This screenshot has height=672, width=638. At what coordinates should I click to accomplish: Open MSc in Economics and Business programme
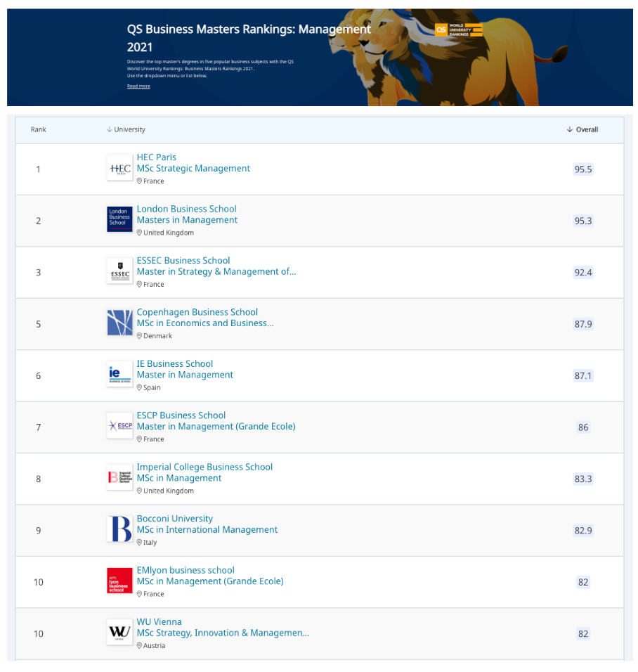(205, 323)
